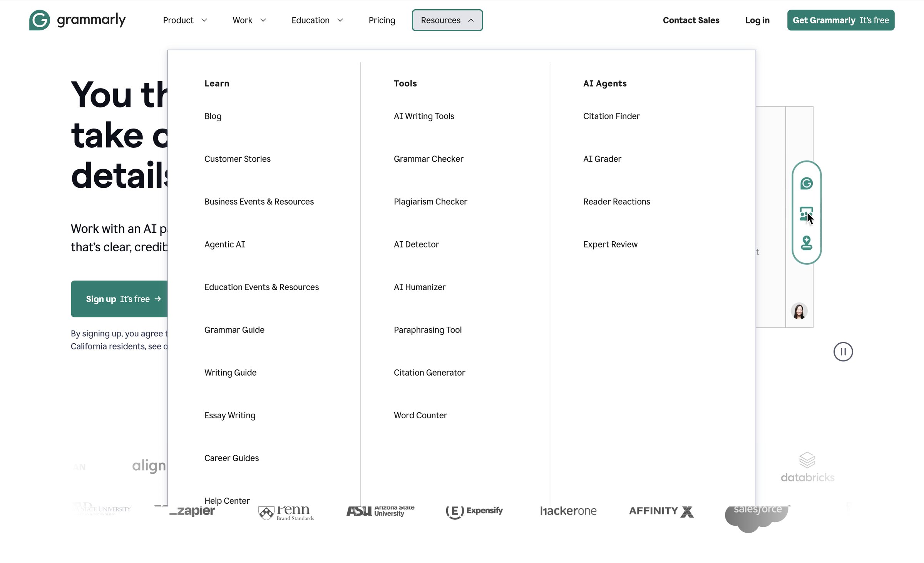
Task: Click Log in
Action: [x=757, y=20]
